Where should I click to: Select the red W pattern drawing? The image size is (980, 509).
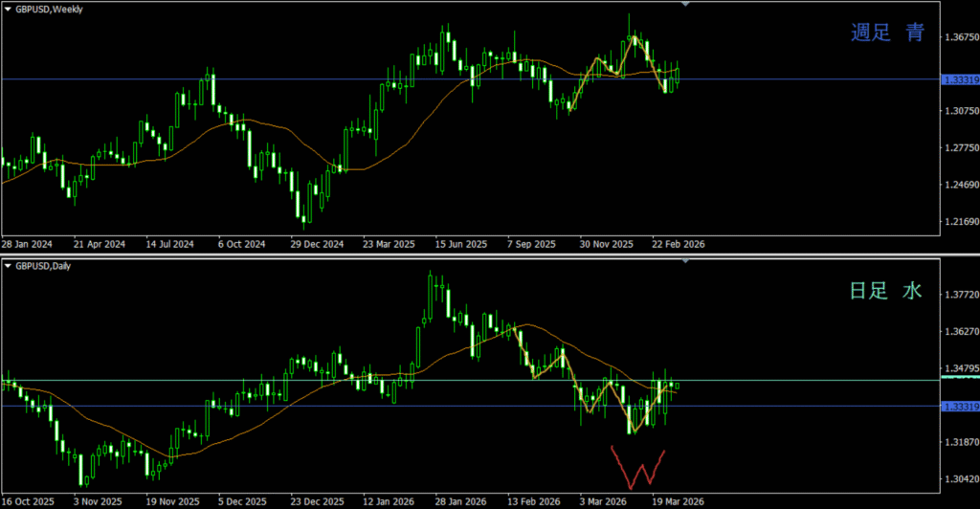tap(639, 467)
